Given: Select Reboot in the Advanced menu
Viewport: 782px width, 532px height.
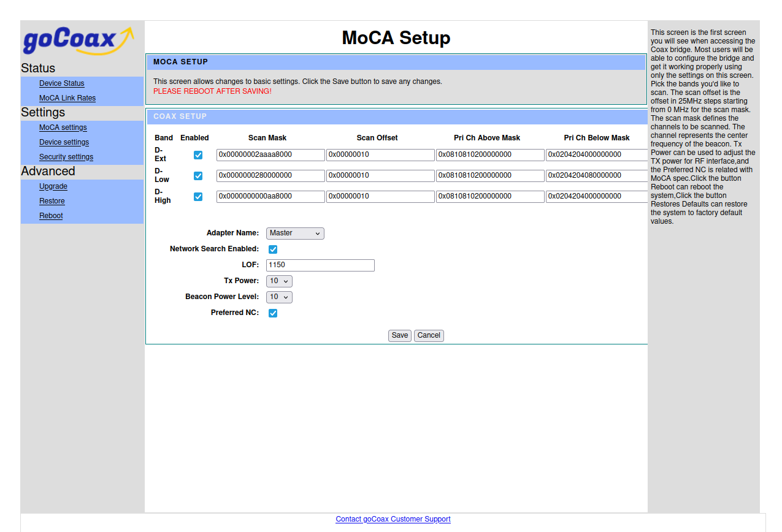Looking at the screenshot, I should click(51, 216).
